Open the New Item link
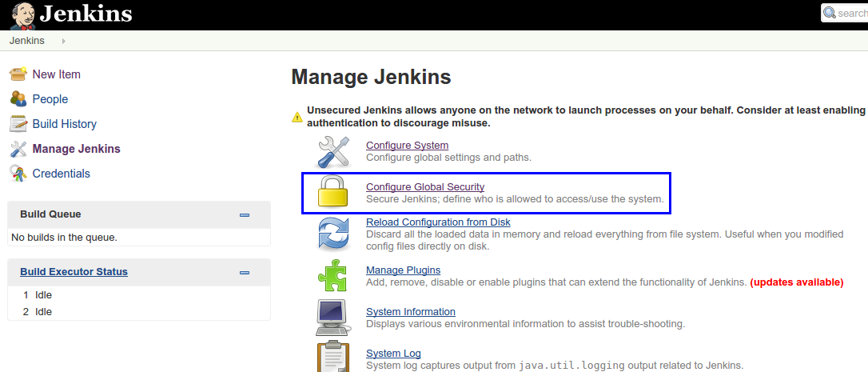Image resolution: width=868 pixels, height=372 pixels. (57, 74)
